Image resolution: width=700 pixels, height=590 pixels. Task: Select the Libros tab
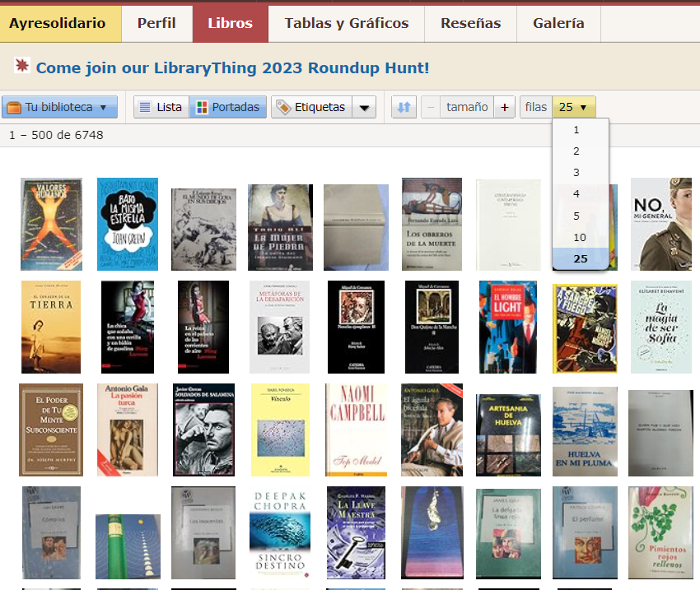231,24
